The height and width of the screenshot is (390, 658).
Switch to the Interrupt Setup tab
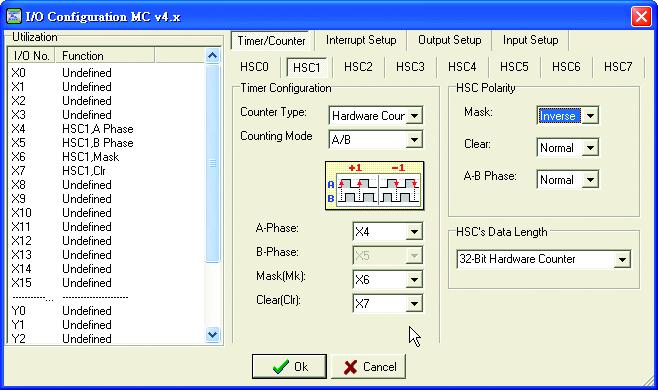[x=361, y=40]
